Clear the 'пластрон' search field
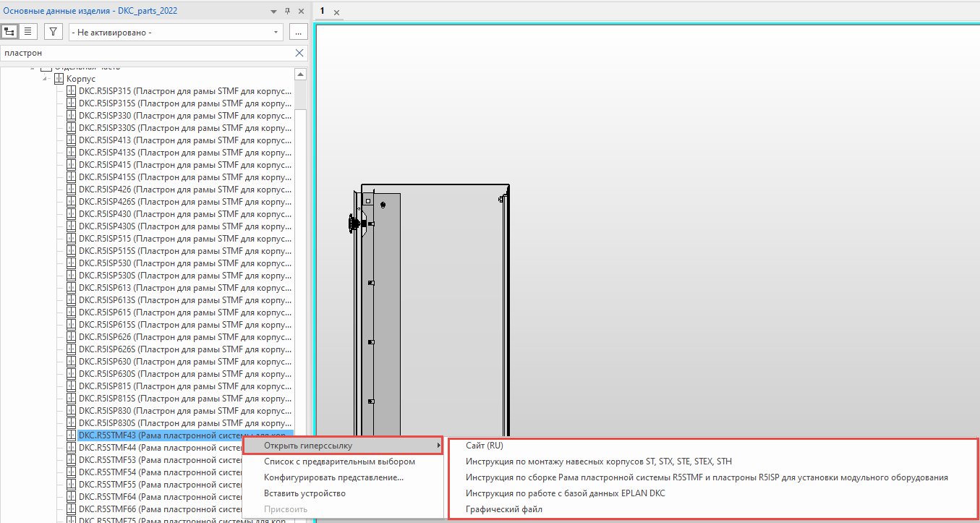 pos(299,53)
